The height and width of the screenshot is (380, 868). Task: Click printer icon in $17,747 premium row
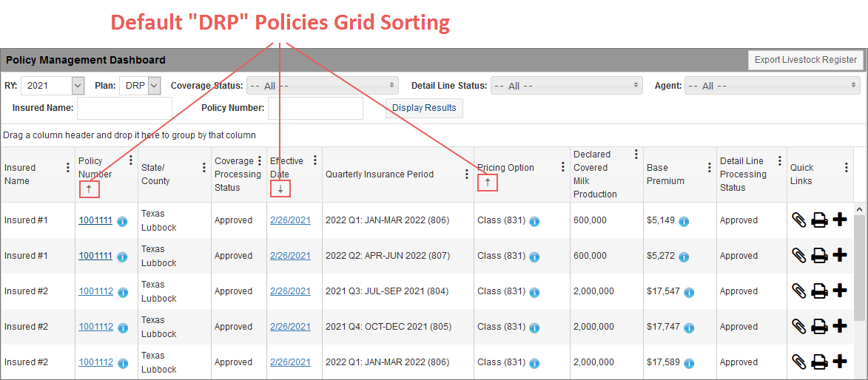click(x=819, y=326)
